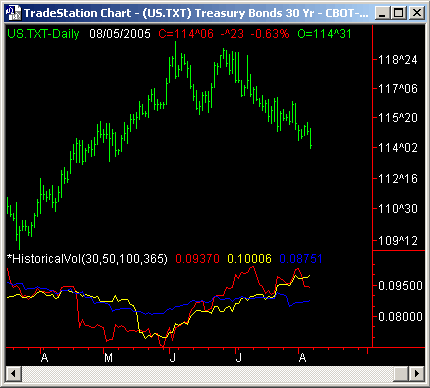Click the first A month marker (April)
430x388 pixels.
click(x=44, y=358)
